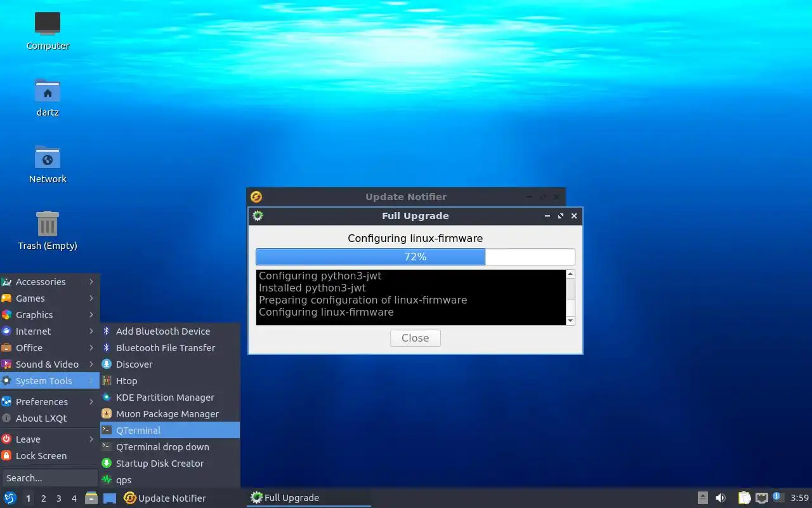The image size is (812, 508).
Task: Activate Update Notifier taskbar button
Action: 183,498
